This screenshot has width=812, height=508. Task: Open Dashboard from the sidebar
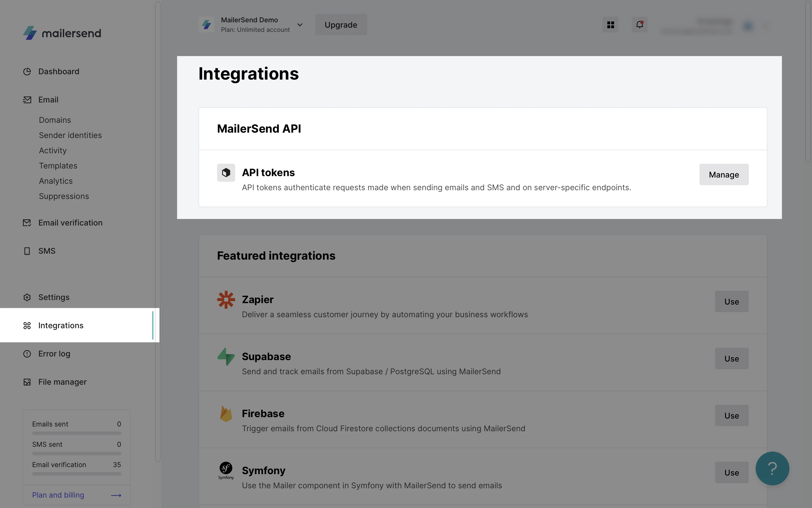pos(59,72)
